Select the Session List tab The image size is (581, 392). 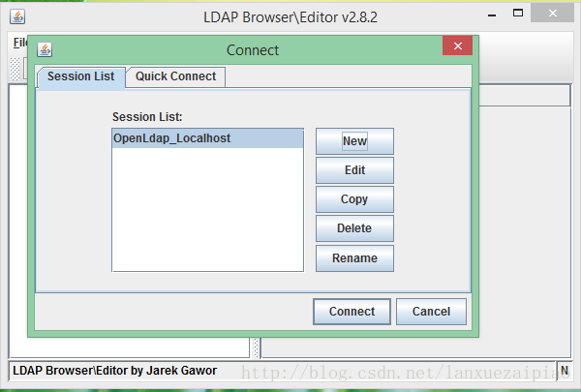[81, 76]
